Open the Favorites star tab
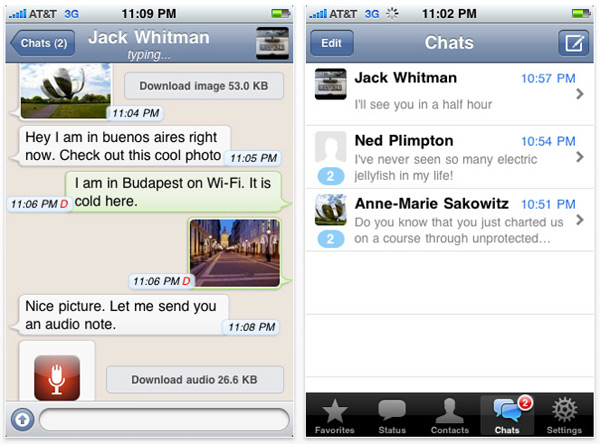 click(x=334, y=416)
